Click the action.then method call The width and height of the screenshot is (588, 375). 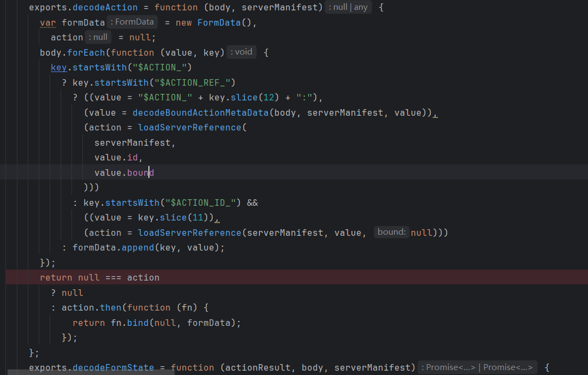click(110, 307)
